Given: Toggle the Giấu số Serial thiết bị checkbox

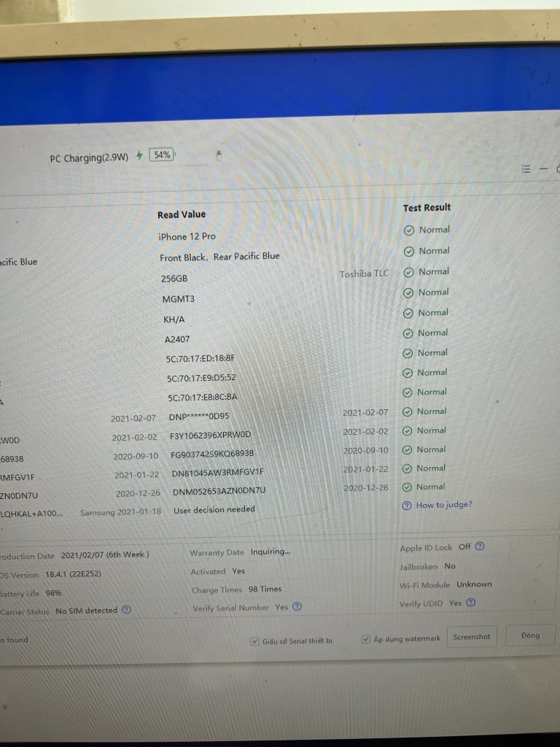Looking at the screenshot, I should pyautogui.click(x=254, y=641).
